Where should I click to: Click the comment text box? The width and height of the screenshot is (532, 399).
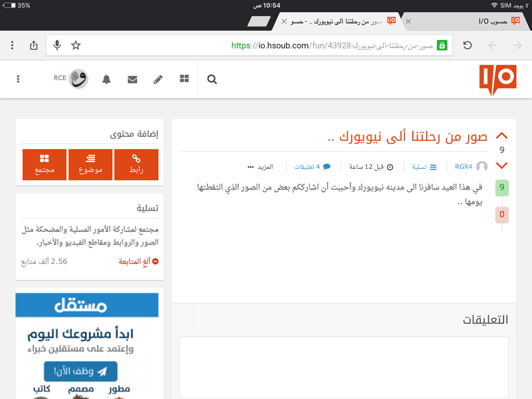344,368
